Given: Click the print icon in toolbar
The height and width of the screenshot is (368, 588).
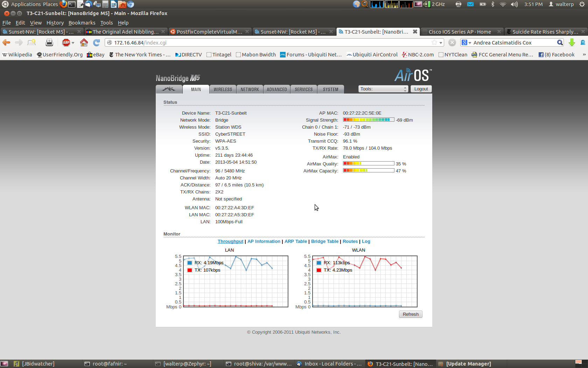Looking at the screenshot, I should (49, 43).
